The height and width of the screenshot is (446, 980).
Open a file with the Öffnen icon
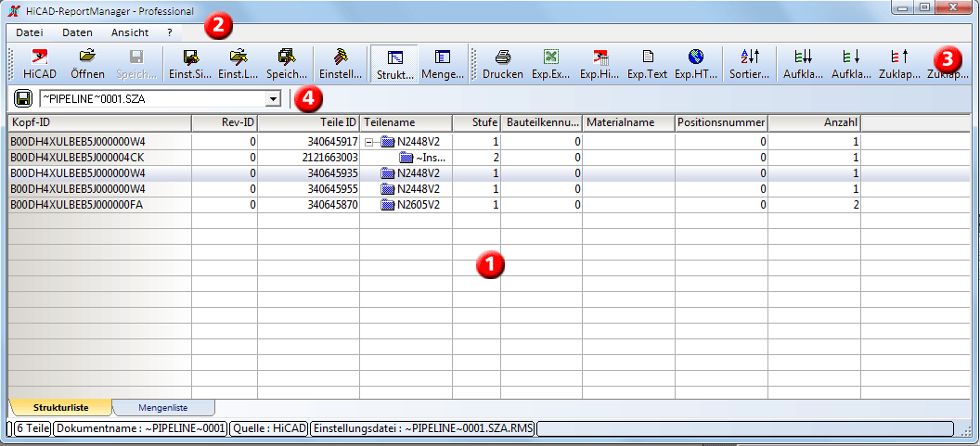coord(87,64)
